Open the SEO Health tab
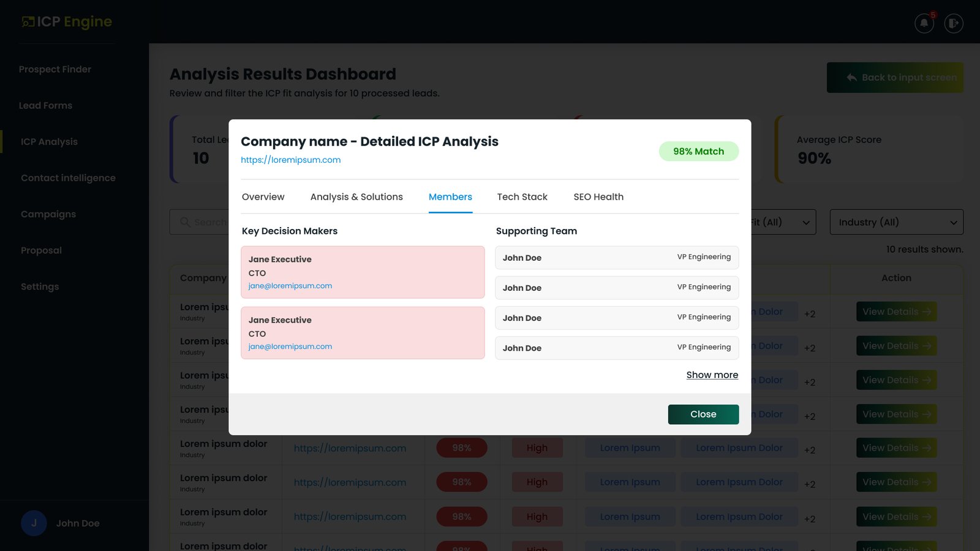The image size is (980, 551). 598,197
